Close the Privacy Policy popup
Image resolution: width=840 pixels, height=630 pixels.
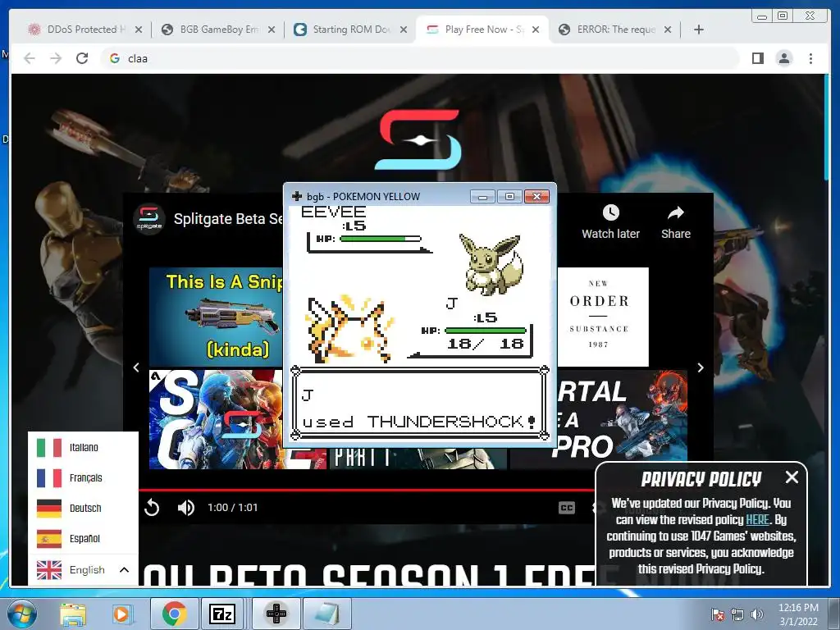[792, 477]
